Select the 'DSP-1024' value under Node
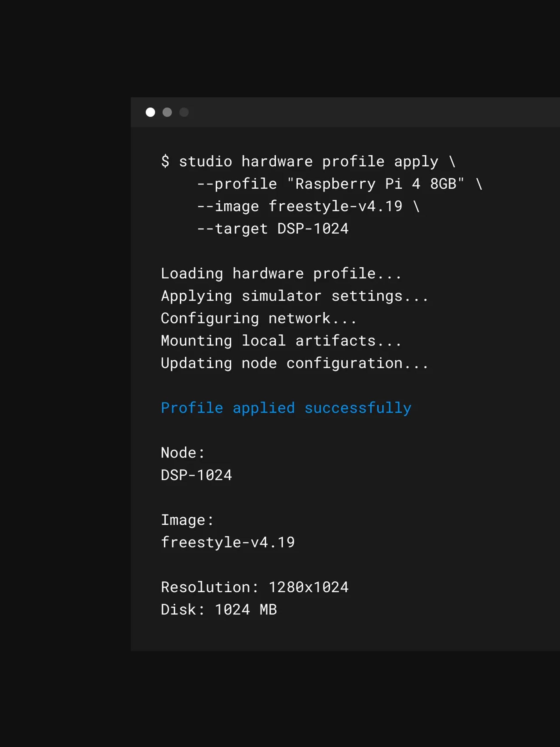Screen dimensions: 560x747 click(x=197, y=475)
